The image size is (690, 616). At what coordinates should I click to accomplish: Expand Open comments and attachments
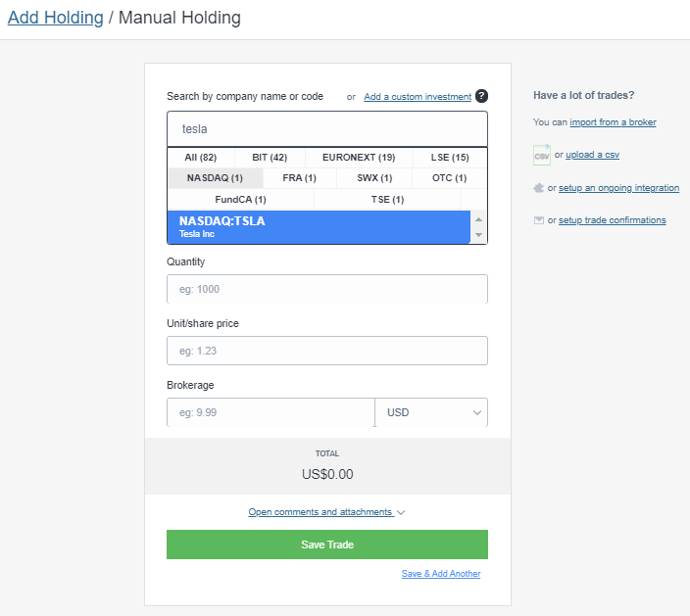(x=326, y=512)
